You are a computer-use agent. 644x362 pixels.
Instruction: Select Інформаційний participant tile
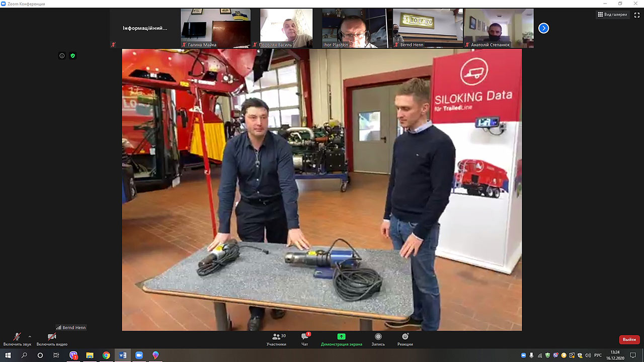tap(145, 28)
